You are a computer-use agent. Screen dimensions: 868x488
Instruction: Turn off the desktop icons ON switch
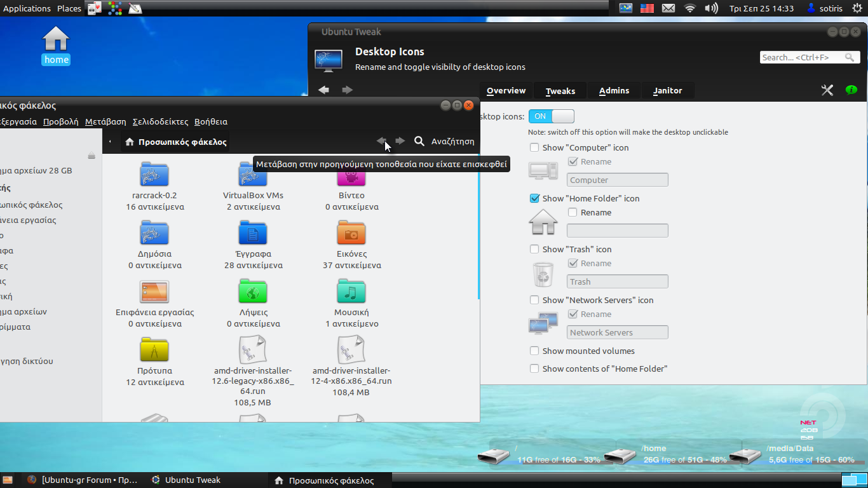point(551,116)
